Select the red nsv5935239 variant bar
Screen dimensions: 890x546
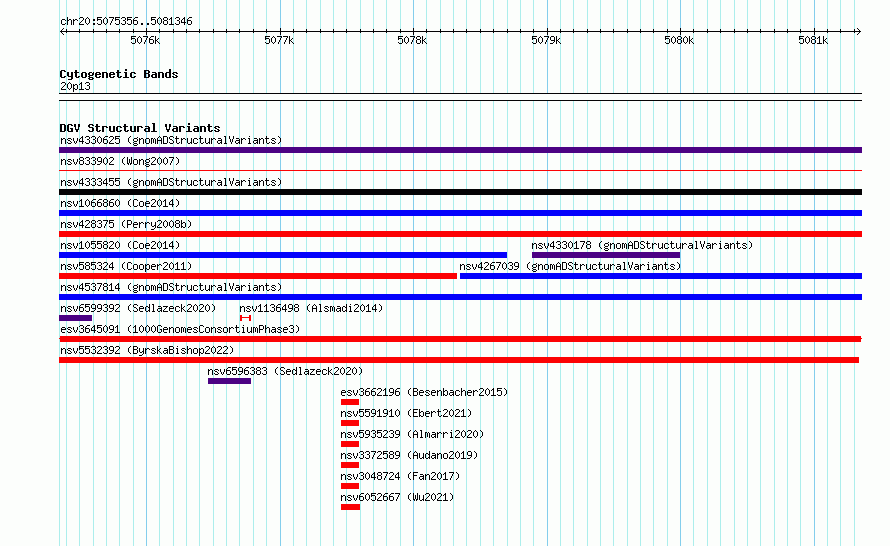coord(350,444)
